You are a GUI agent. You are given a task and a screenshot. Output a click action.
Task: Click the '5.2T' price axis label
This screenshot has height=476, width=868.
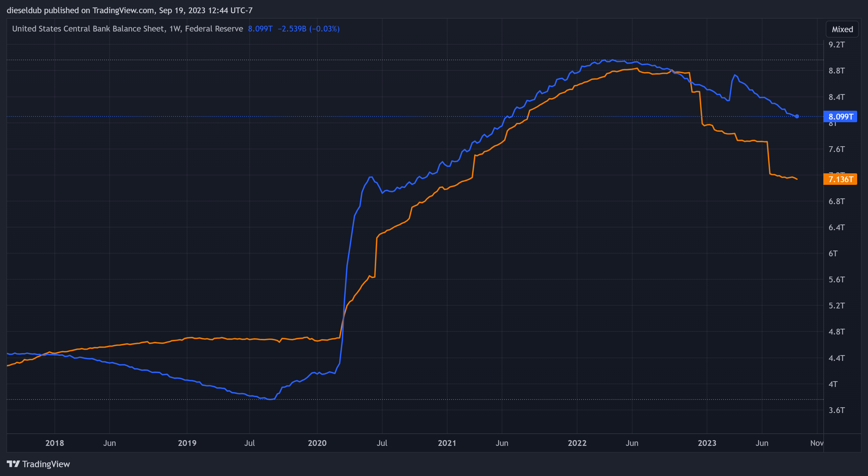(x=836, y=305)
